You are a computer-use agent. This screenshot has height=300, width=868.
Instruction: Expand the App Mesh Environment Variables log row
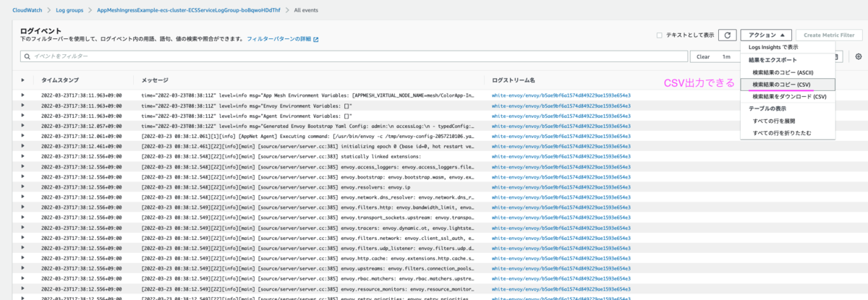(x=23, y=95)
